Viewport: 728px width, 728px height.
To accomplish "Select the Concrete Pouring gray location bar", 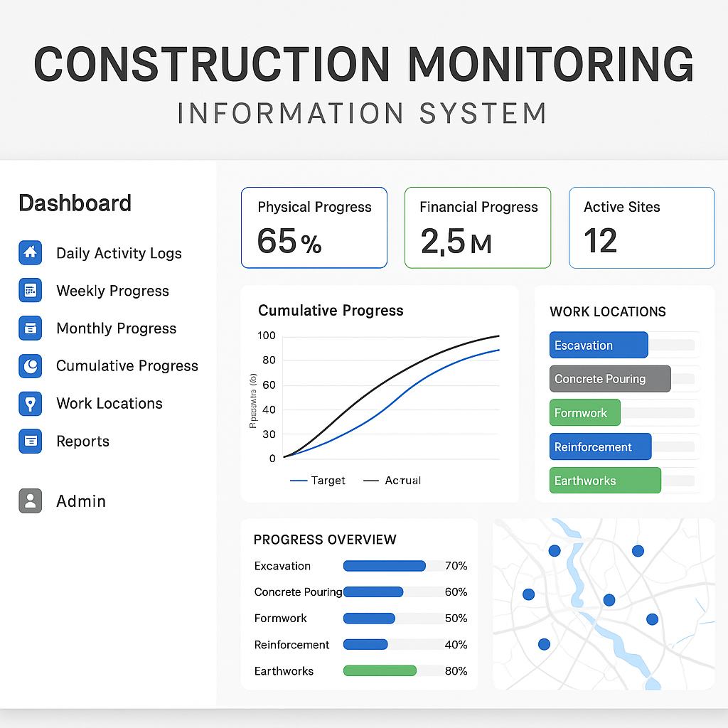I will 609,379.
